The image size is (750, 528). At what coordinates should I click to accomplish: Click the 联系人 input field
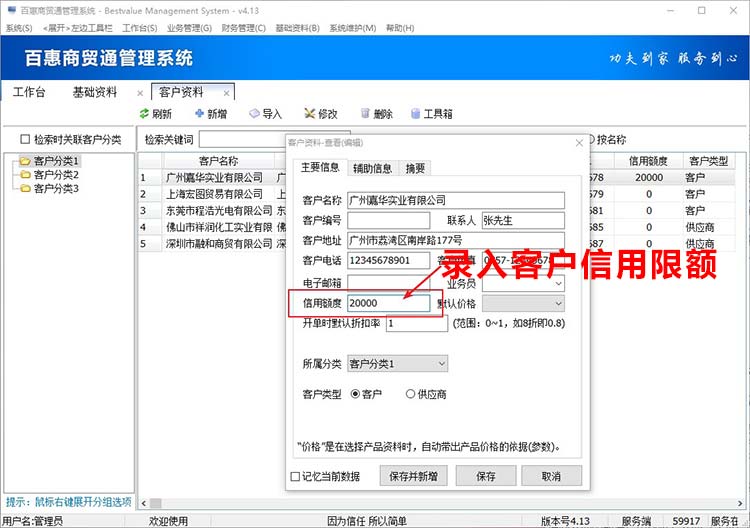[x=523, y=220]
